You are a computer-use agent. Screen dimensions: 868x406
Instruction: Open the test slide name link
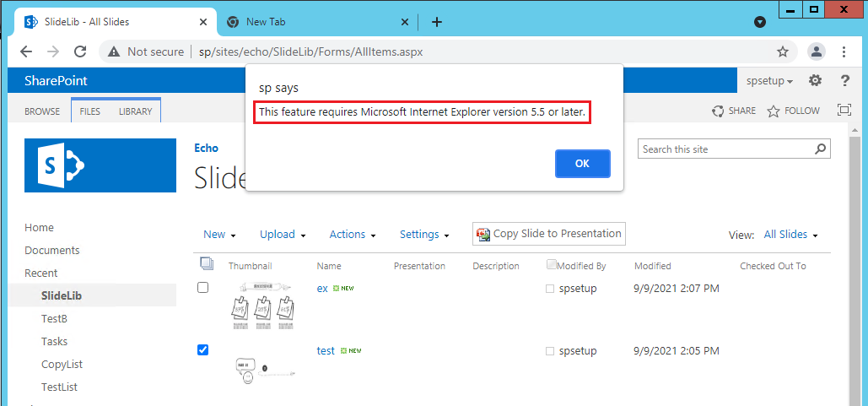click(326, 350)
